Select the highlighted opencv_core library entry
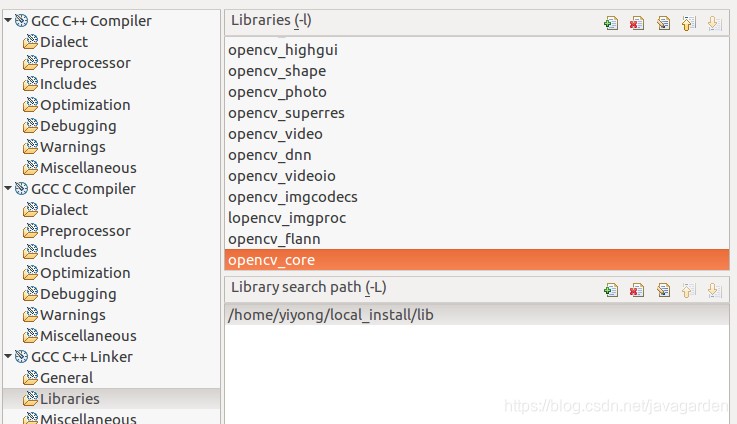 tap(477, 260)
